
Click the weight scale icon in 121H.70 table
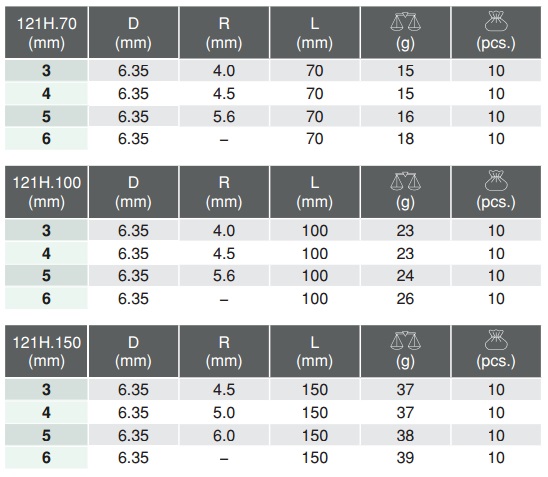pyautogui.click(x=405, y=22)
